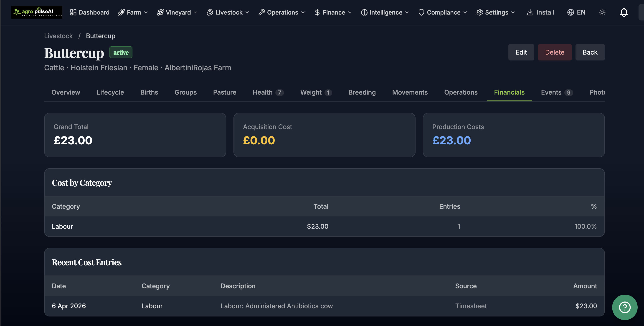Click the Timesheet source cell

[471, 306]
